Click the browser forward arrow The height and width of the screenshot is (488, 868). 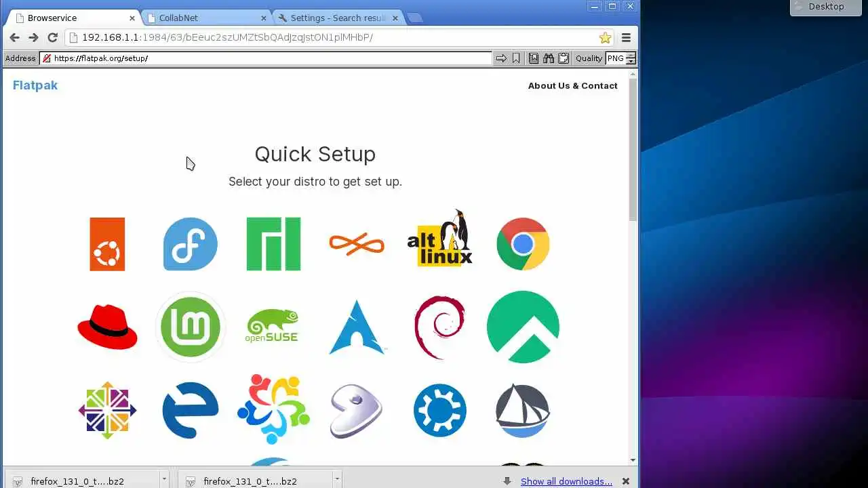[x=33, y=37]
